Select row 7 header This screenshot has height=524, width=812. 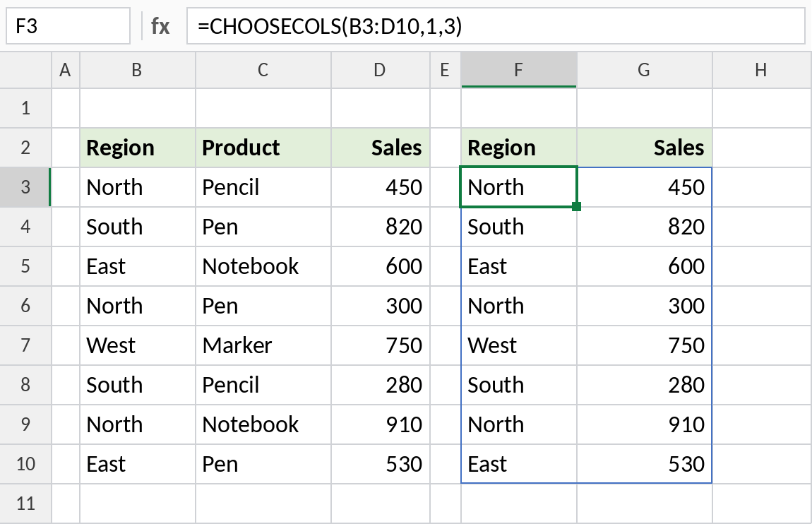25,345
